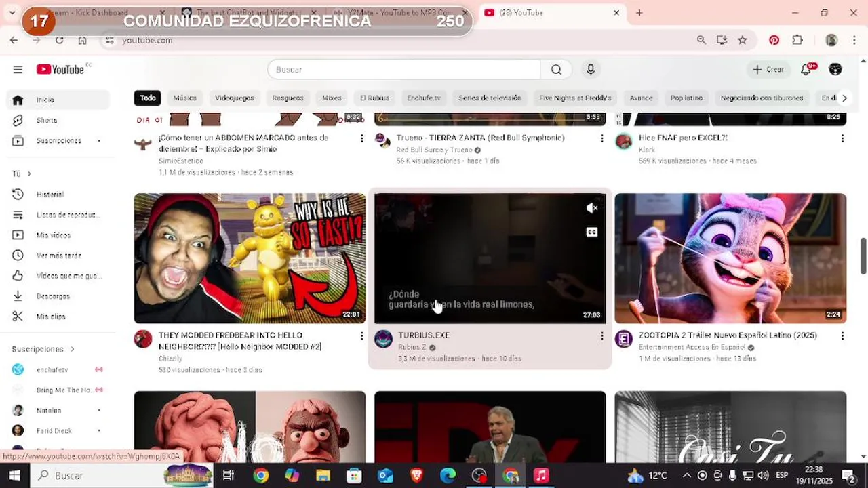
Task: Start voice search with microphone icon
Action: (591, 69)
